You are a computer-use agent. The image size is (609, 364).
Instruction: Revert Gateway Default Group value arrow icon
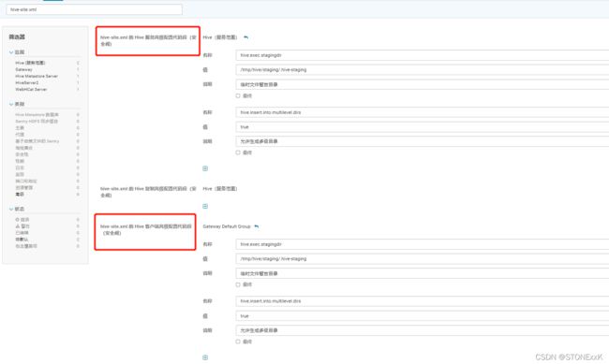(x=257, y=226)
